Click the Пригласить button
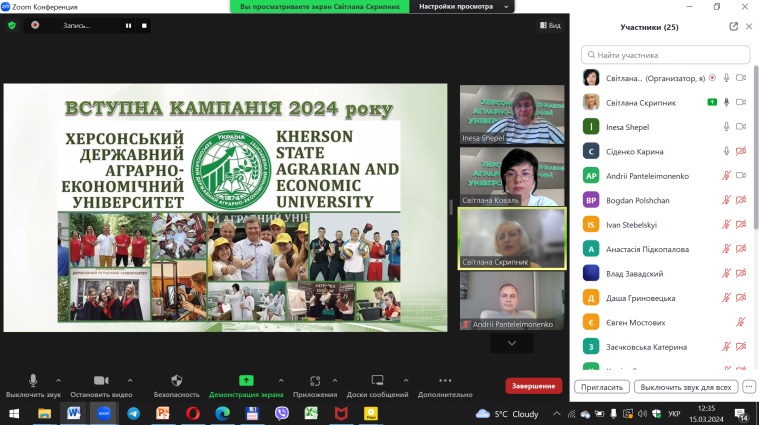The height and width of the screenshot is (425, 759). (x=602, y=387)
